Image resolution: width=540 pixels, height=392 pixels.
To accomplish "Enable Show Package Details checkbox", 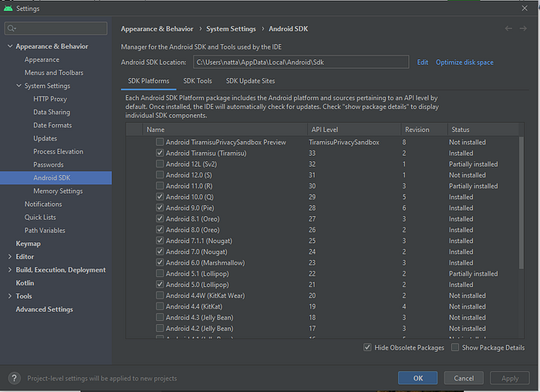I will pyautogui.click(x=455, y=347).
